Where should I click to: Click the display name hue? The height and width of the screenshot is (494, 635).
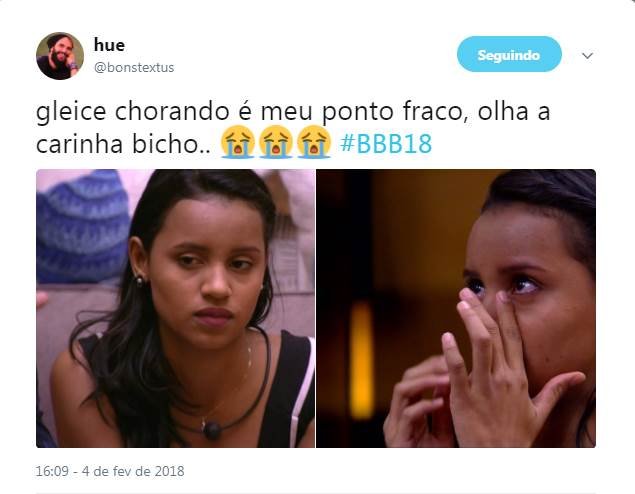[109, 45]
